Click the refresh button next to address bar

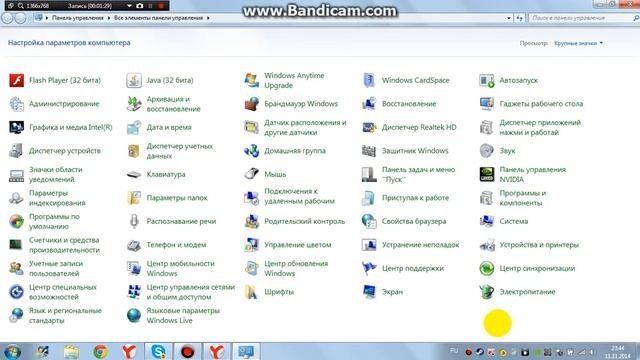(519, 18)
